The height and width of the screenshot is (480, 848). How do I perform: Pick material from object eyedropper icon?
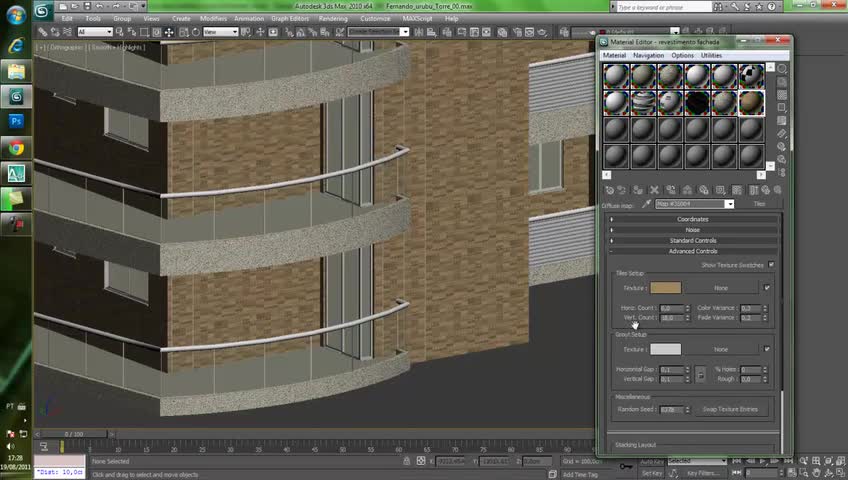coord(647,204)
